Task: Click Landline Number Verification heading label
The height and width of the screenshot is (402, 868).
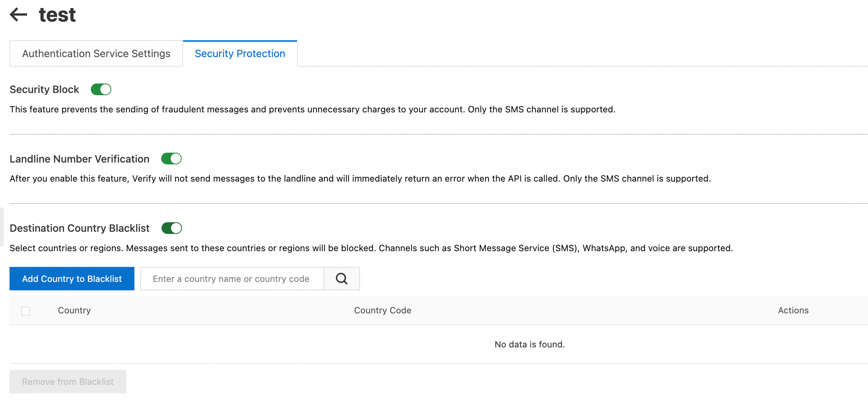Action: pos(79,159)
